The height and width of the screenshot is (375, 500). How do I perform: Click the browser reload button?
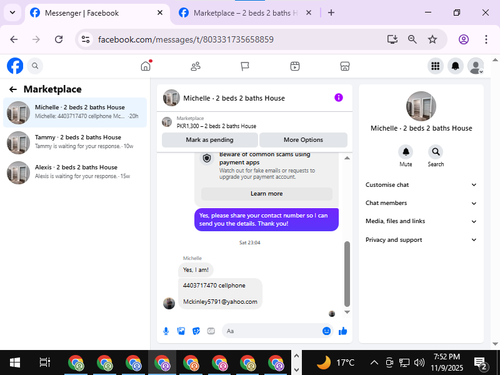pyautogui.click(x=59, y=39)
